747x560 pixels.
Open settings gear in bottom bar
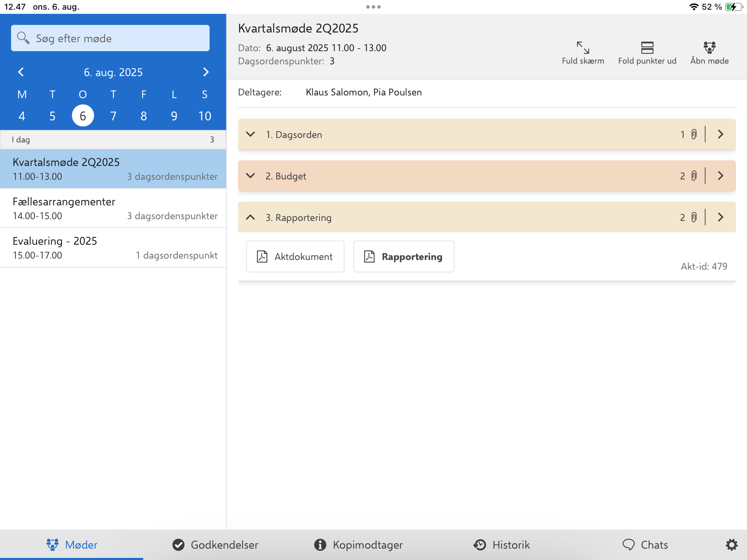click(731, 545)
